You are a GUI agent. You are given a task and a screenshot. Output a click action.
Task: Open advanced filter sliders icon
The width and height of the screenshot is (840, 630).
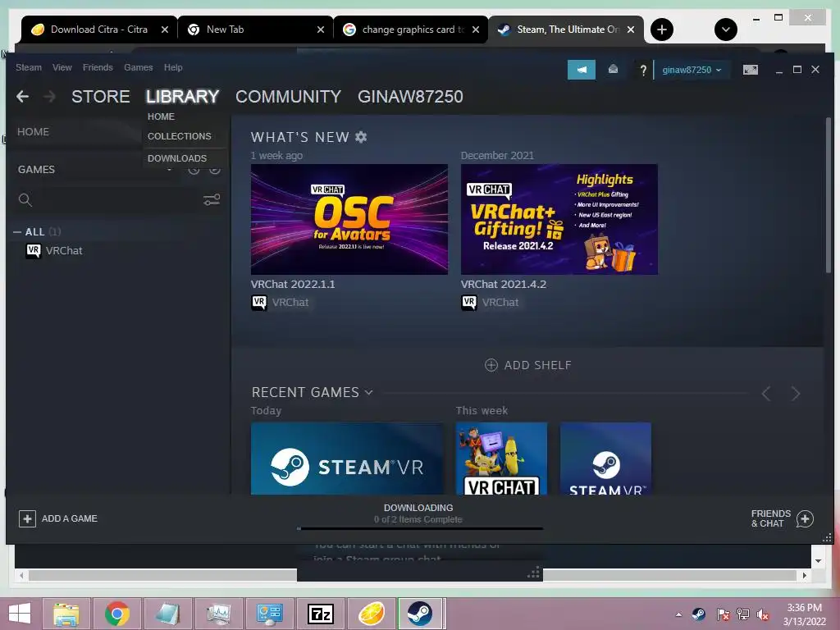tap(212, 200)
